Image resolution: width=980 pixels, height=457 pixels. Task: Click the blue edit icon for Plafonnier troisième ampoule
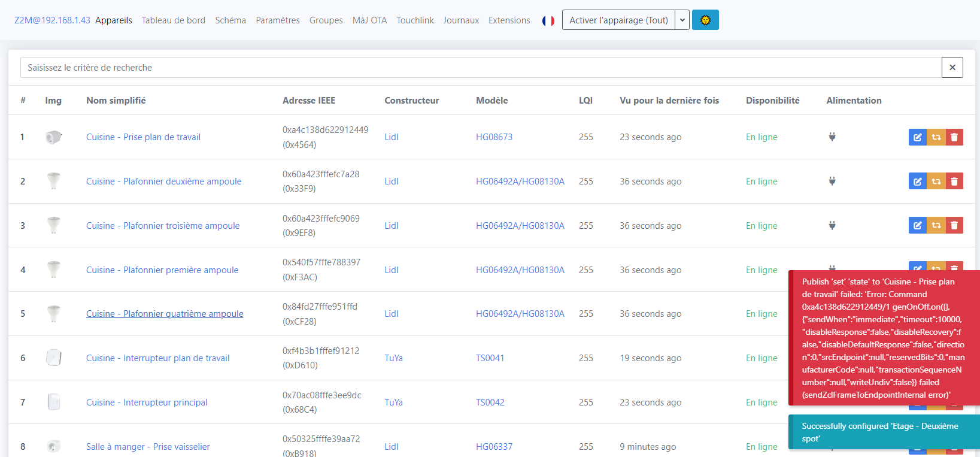(x=917, y=225)
